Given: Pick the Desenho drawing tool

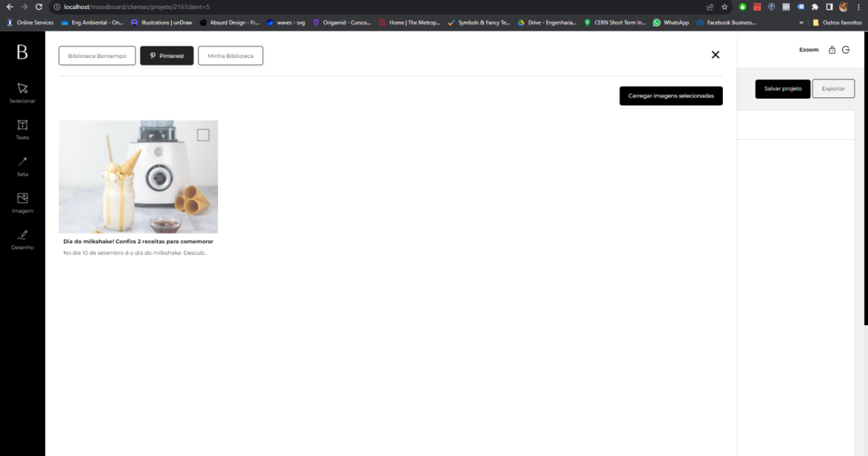Looking at the screenshot, I should 22,238.
